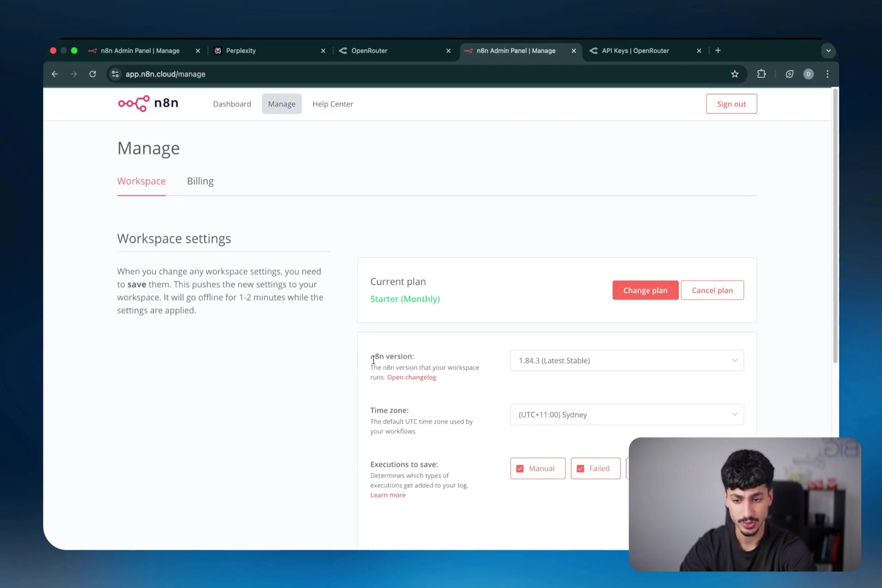Close the OpenRouter tab
The image size is (882, 588).
click(448, 51)
